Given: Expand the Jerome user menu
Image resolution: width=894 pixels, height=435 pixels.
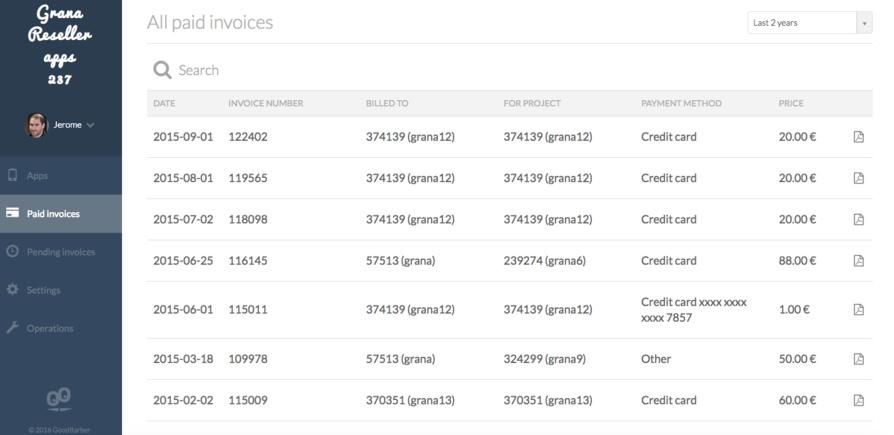Looking at the screenshot, I should [x=90, y=125].
